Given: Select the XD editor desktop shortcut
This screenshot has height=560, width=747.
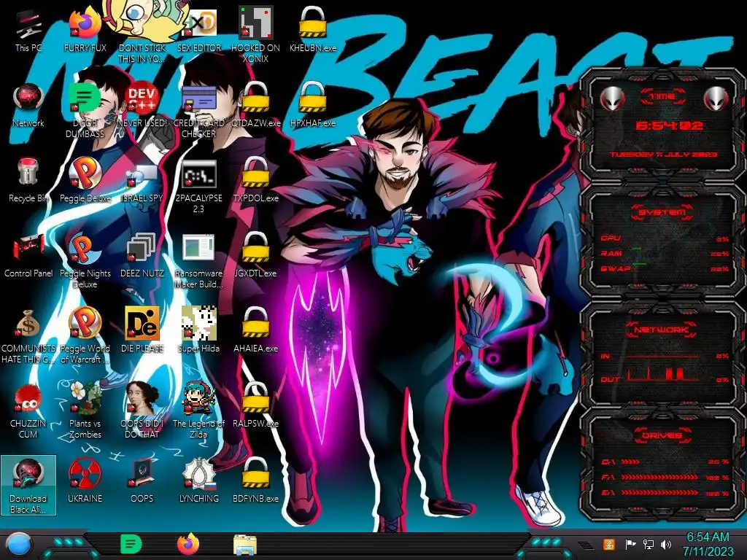Looking at the screenshot, I should [199, 31].
